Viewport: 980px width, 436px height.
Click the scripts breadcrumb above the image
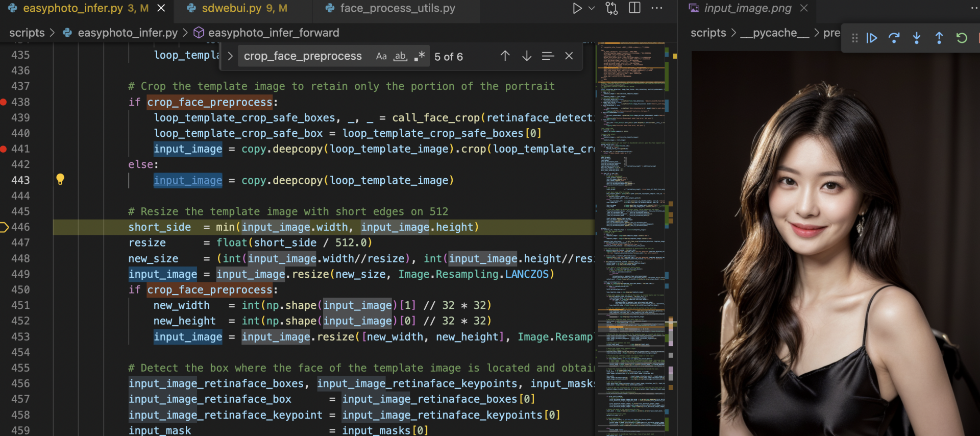708,33
